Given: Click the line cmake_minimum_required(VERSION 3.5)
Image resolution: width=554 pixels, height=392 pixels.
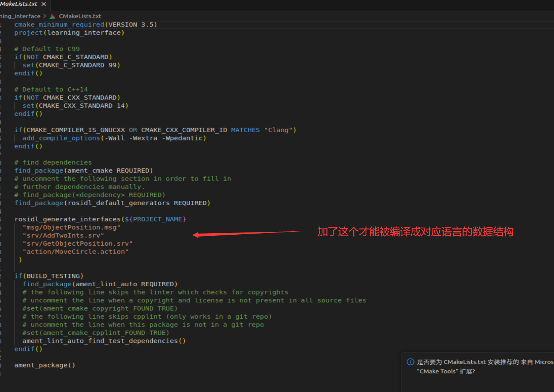Looking at the screenshot, I should pyautogui.click(x=86, y=25).
